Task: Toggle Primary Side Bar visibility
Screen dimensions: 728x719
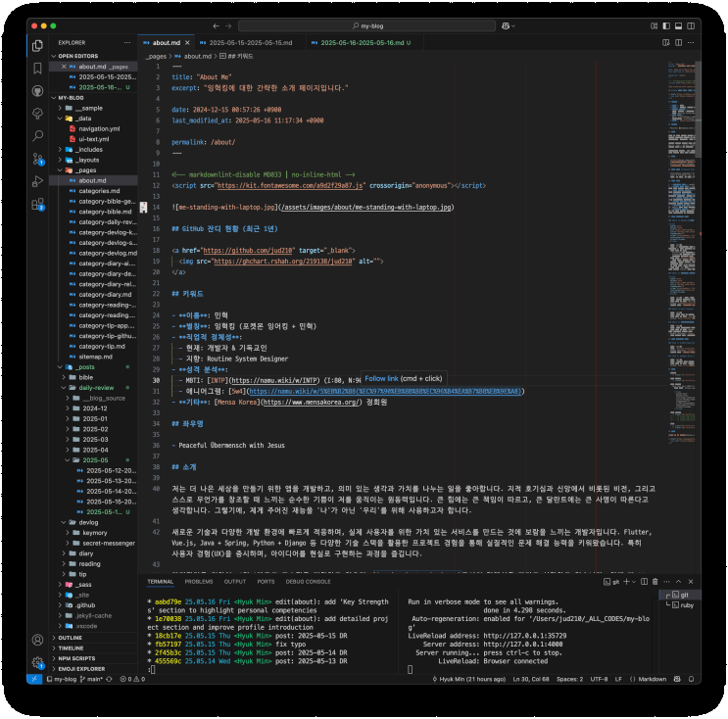Action: click(666, 26)
